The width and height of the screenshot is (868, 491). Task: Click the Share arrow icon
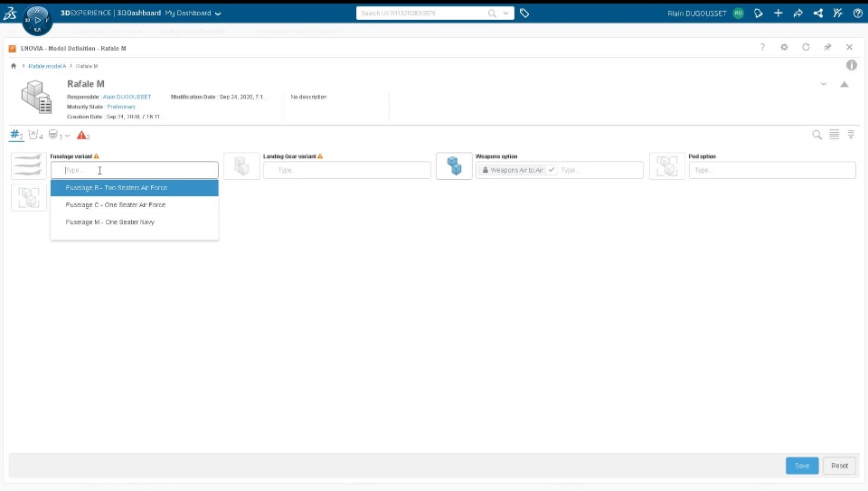point(798,14)
